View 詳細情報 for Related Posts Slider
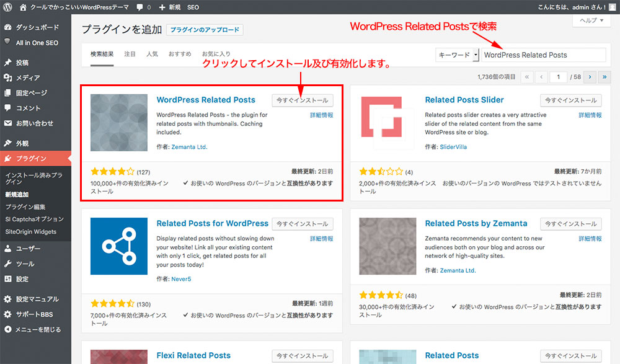 click(x=590, y=115)
